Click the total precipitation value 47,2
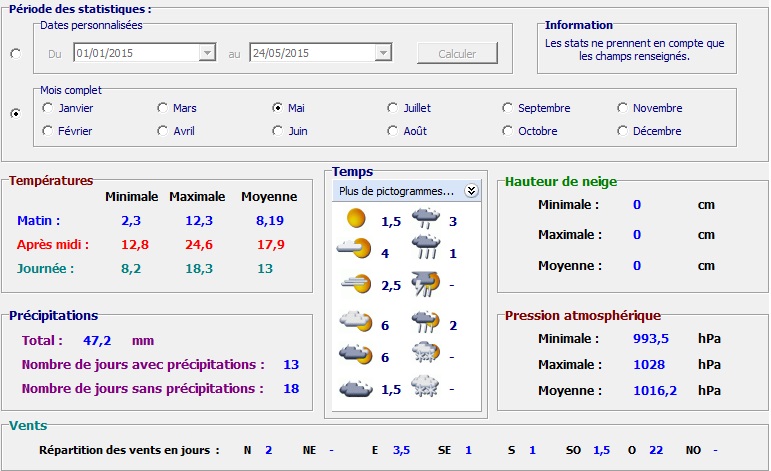 coord(97,340)
